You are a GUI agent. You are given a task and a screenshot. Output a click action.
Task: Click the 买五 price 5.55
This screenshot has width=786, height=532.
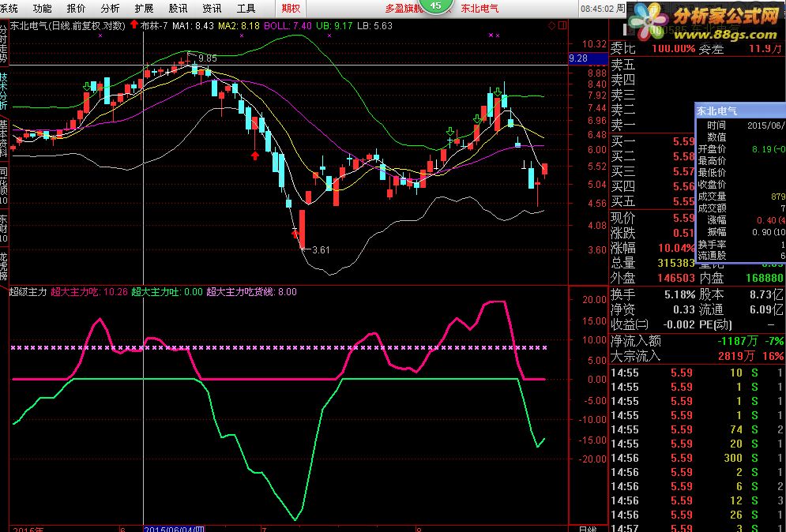coord(684,201)
